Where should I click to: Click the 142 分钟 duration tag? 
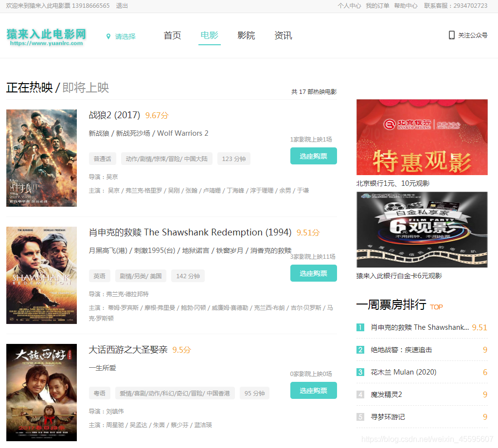click(x=188, y=276)
